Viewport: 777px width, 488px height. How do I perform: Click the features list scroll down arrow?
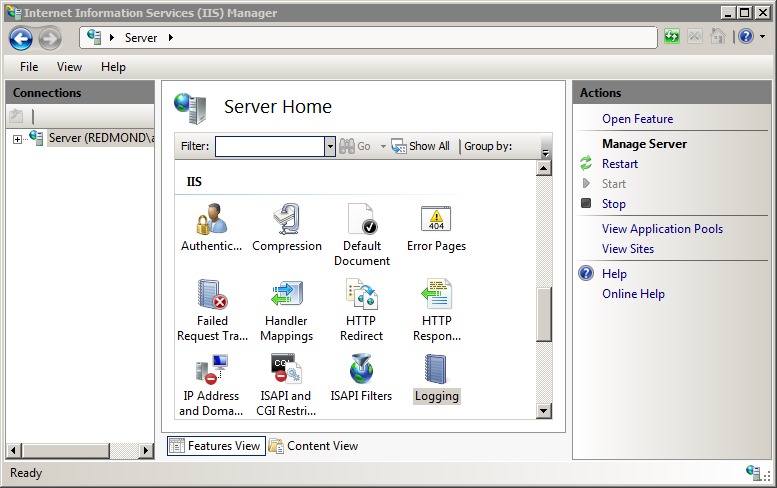(x=544, y=411)
